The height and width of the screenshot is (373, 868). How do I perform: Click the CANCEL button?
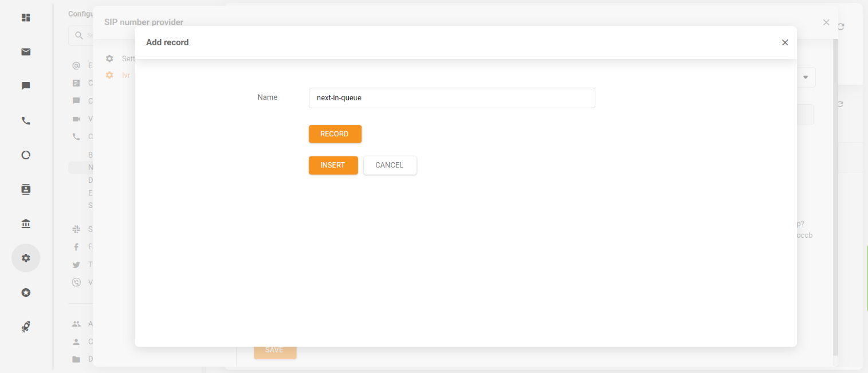click(390, 165)
